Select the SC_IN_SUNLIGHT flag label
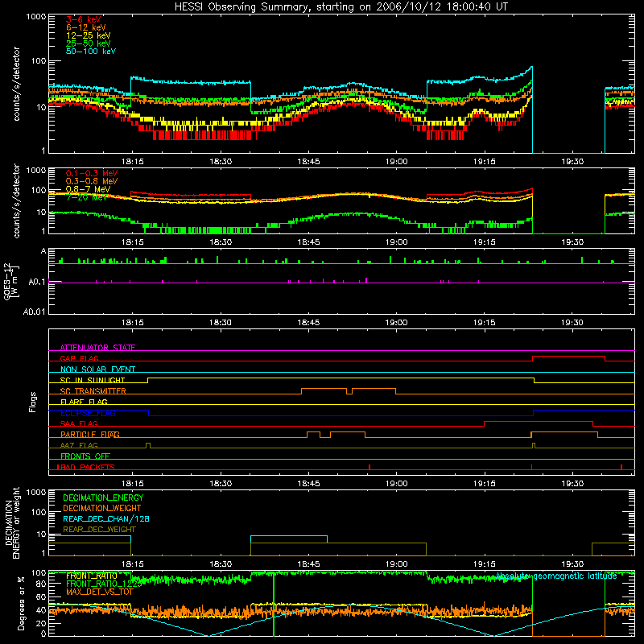644x644 pixels. pyautogui.click(x=93, y=380)
